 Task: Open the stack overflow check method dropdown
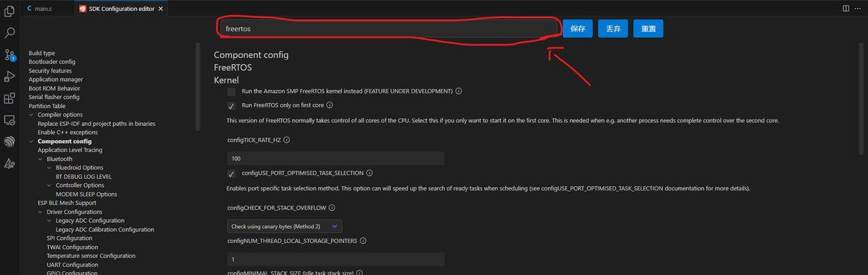(284, 226)
